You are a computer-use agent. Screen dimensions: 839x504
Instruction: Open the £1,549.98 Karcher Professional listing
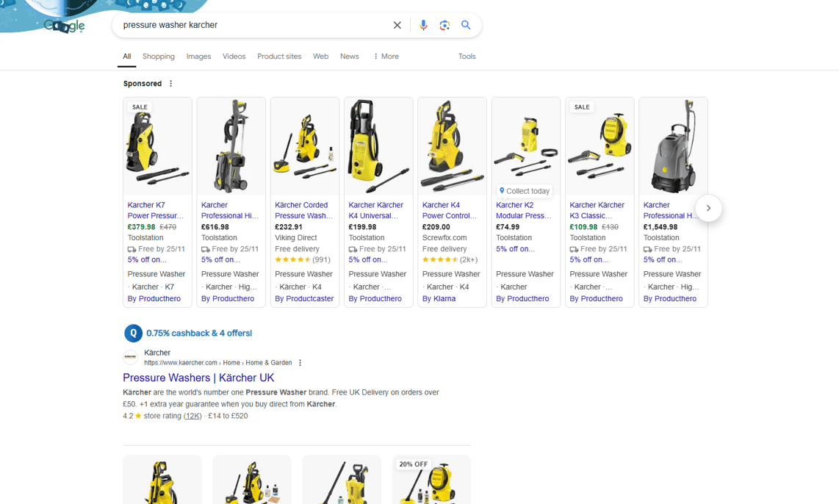click(671, 210)
